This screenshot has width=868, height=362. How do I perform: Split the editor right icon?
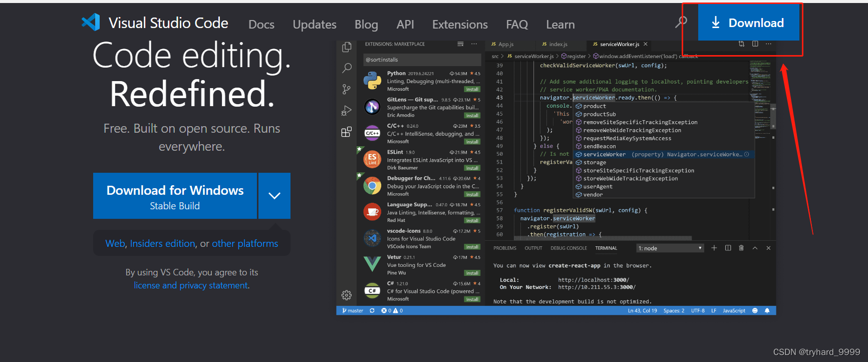click(x=755, y=44)
